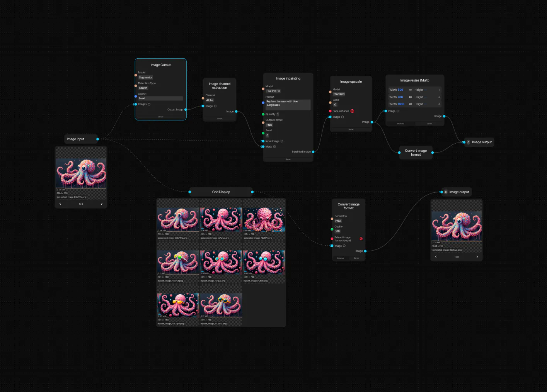Toggle Extract image frames on Convert image format

[361, 239]
